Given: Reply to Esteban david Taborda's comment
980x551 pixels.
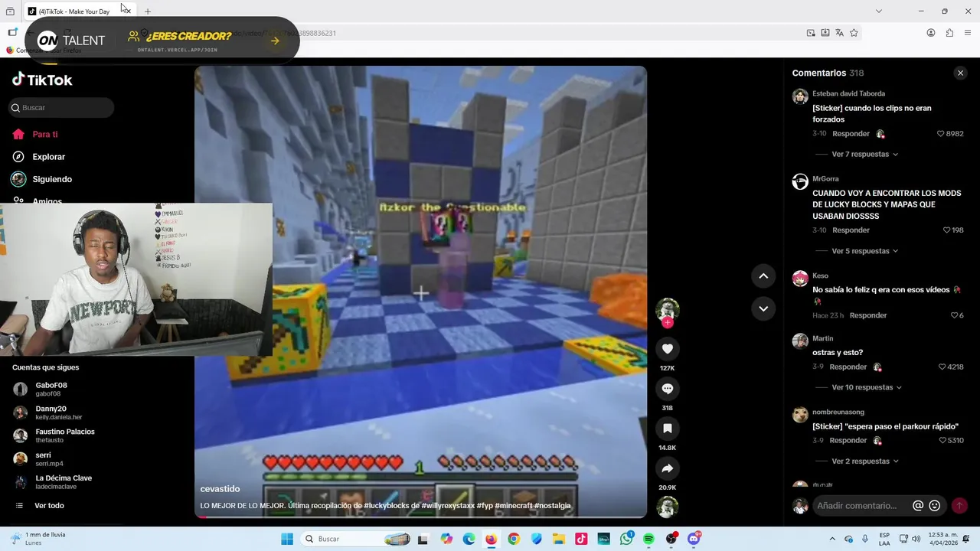Looking at the screenshot, I should (851, 134).
